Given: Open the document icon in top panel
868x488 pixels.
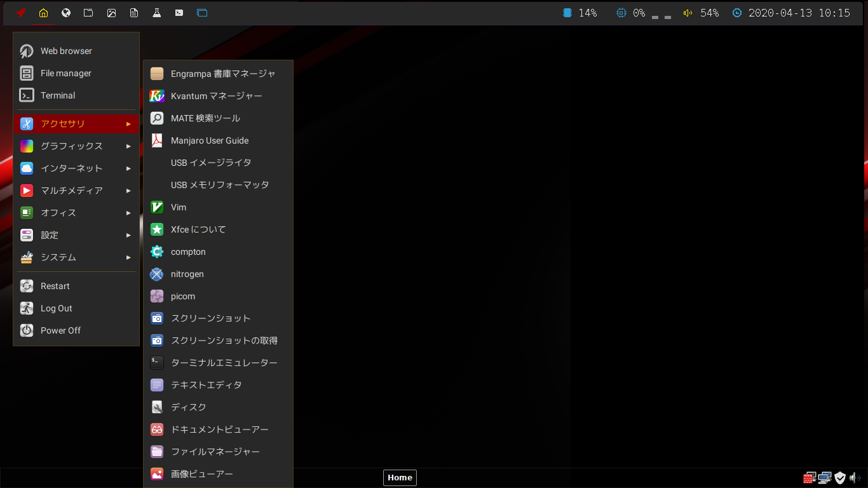Looking at the screenshot, I should click(x=134, y=13).
